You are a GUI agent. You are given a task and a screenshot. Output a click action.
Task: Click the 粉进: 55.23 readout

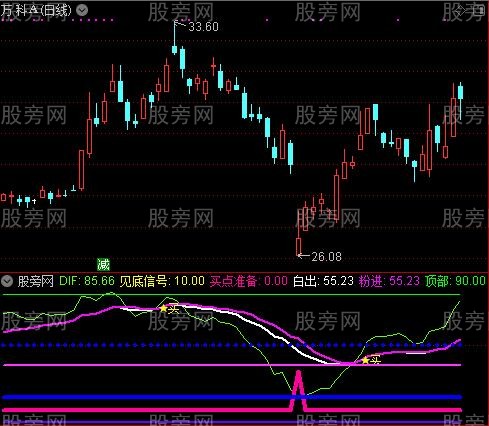coord(389,281)
